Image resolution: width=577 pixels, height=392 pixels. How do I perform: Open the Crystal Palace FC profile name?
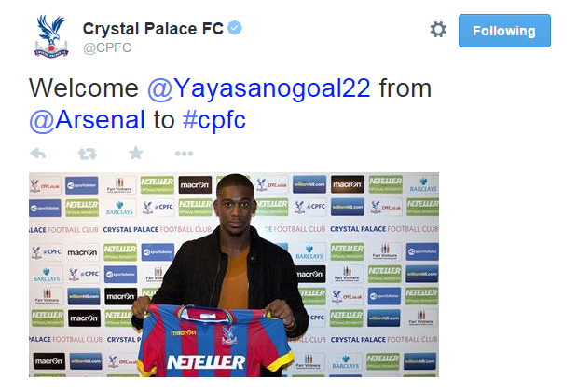[x=153, y=29]
